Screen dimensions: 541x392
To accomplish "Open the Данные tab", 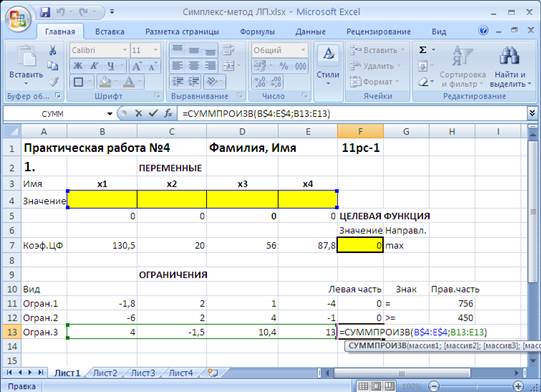I will (311, 32).
